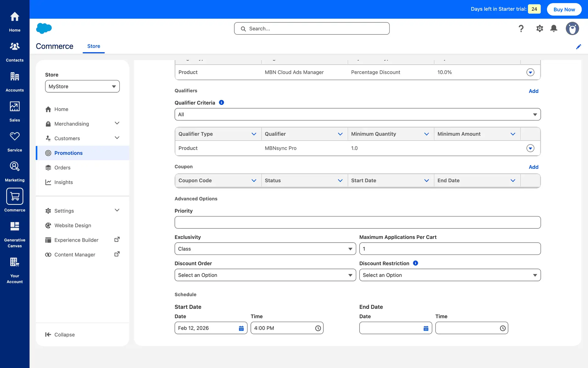Open the Qualifier Criteria All dropdown
This screenshot has width=588, height=368.
tap(357, 114)
